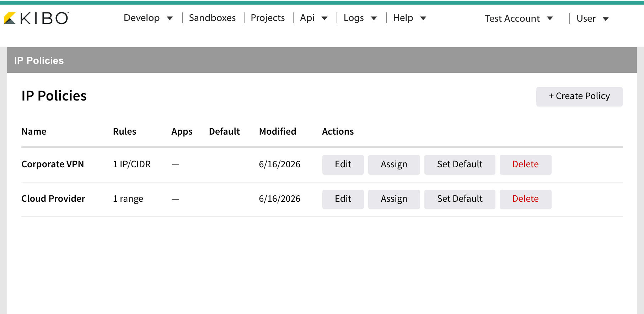644x314 pixels.
Task: Set Corporate VPN as default policy
Action: pos(460,164)
